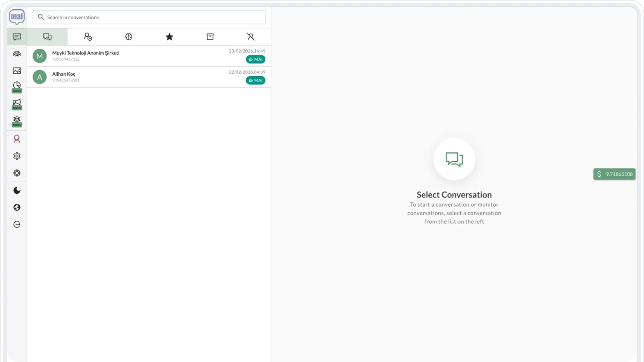This screenshot has width=644, height=362.
Task: Switch to the starred conversations tab
Action: tap(169, 37)
